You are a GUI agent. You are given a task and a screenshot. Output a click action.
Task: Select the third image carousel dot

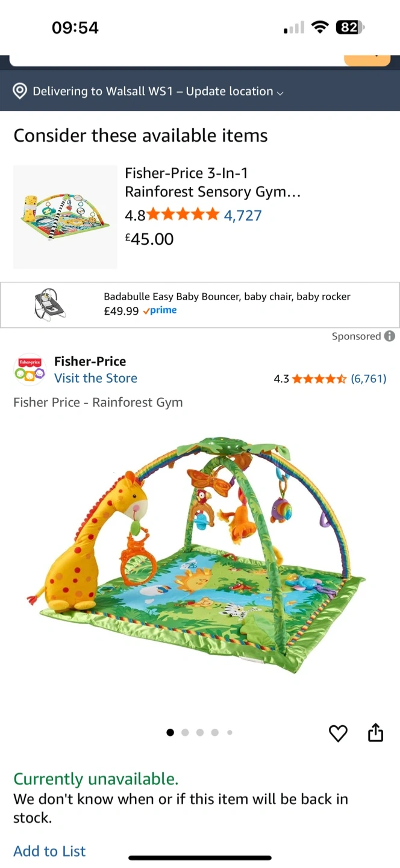pos(199,732)
